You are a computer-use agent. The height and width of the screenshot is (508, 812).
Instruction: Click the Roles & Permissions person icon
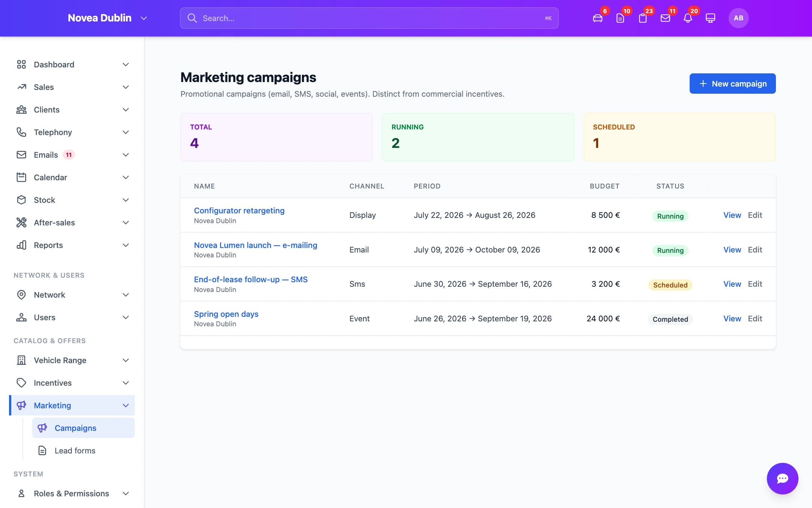coord(21,493)
